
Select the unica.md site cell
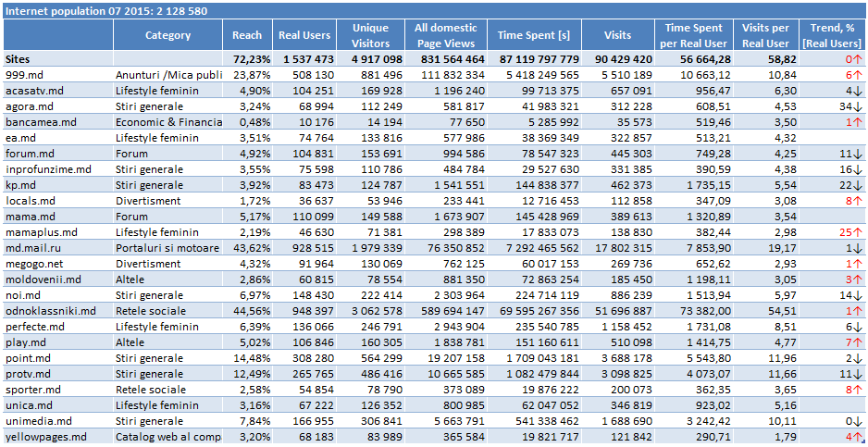point(58,405)
